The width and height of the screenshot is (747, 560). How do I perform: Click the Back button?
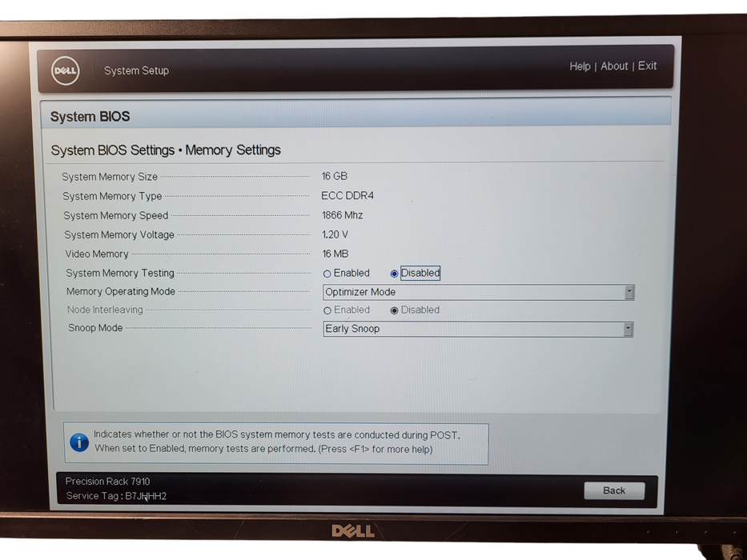coord(614,490)
